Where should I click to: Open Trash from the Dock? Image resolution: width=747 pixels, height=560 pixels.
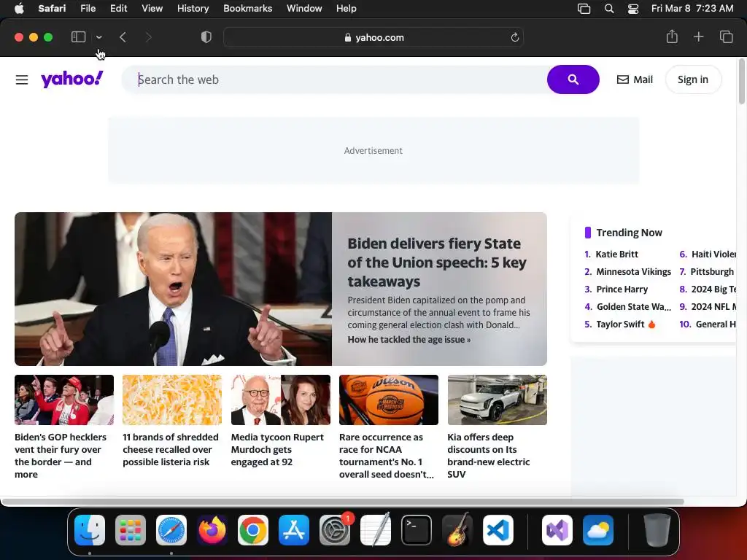pyautogui.click(x=657, y=530)
